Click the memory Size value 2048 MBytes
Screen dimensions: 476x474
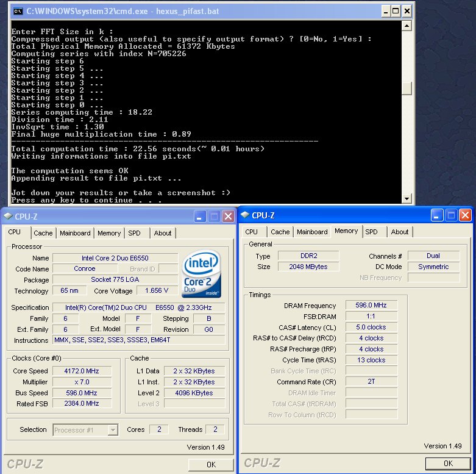tap(308, 267)
